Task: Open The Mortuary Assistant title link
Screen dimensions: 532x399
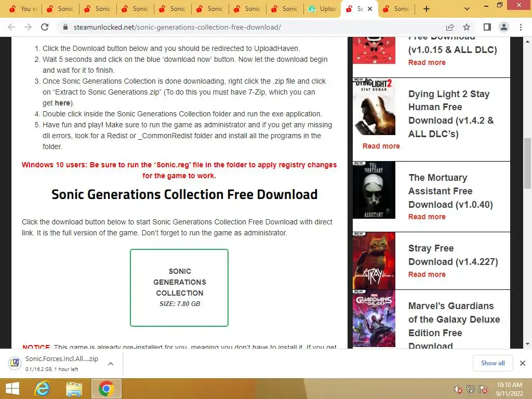Action: point(450,191)
